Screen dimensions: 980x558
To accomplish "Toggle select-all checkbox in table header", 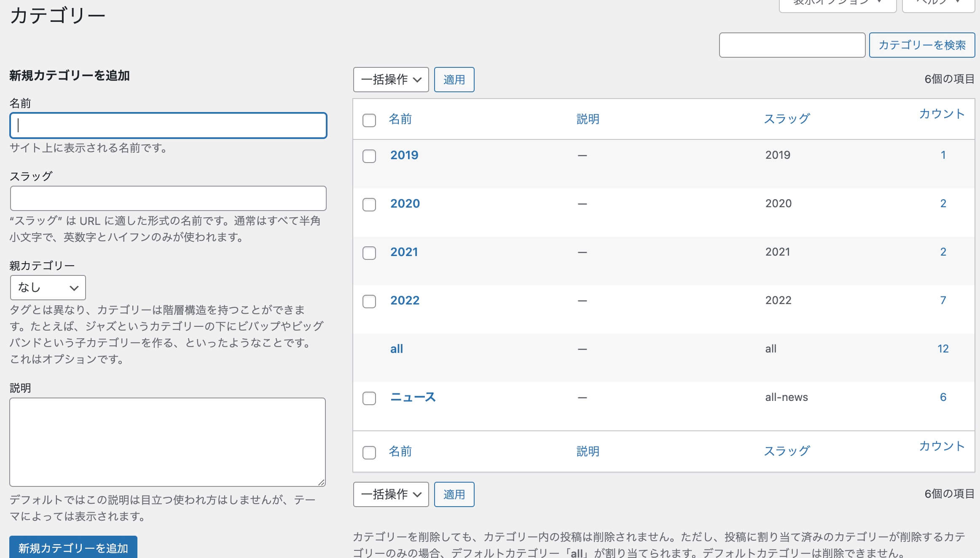I will pyautogui.click(x=369, y=120).
